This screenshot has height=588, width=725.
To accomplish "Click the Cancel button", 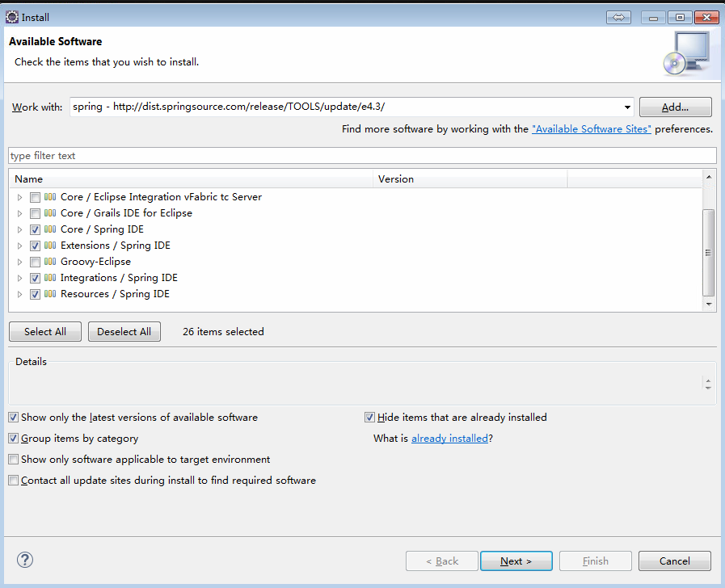I will tap(675, 561).
